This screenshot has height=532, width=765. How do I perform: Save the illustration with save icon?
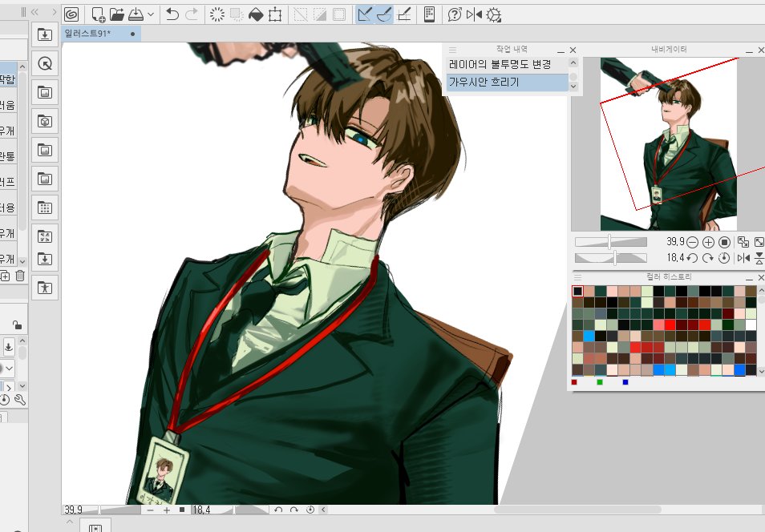[x=136, y=14]
